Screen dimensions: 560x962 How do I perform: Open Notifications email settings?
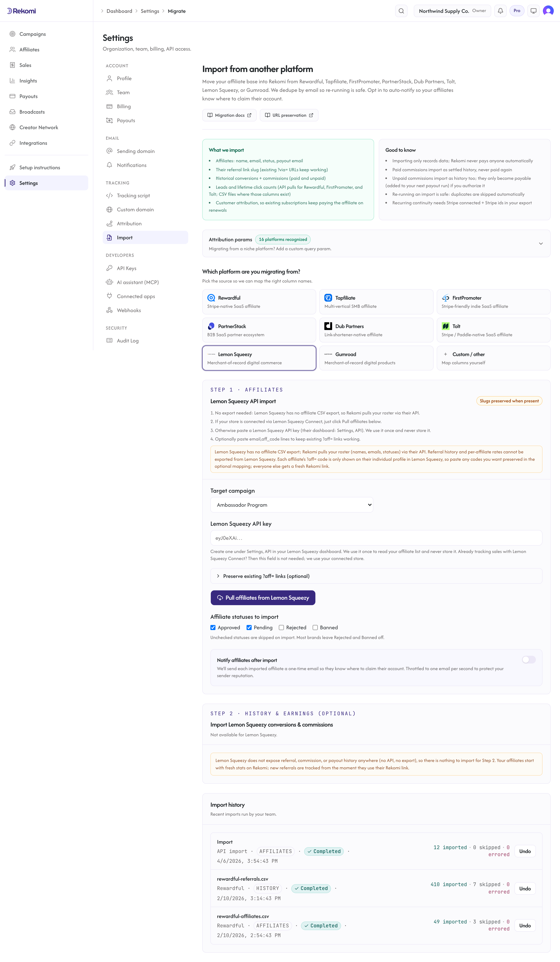(145, 165)
